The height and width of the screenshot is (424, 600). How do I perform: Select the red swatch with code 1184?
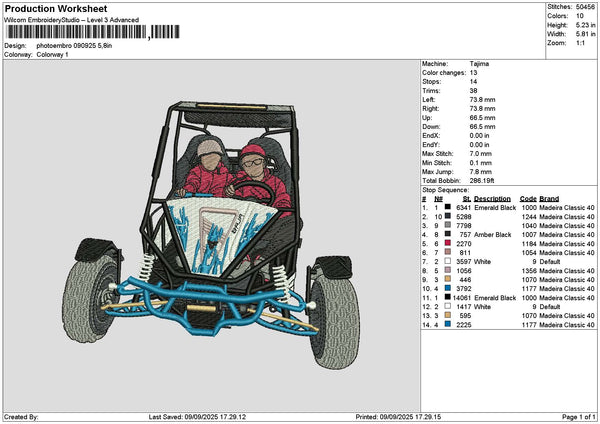click(x=447, y=243)
